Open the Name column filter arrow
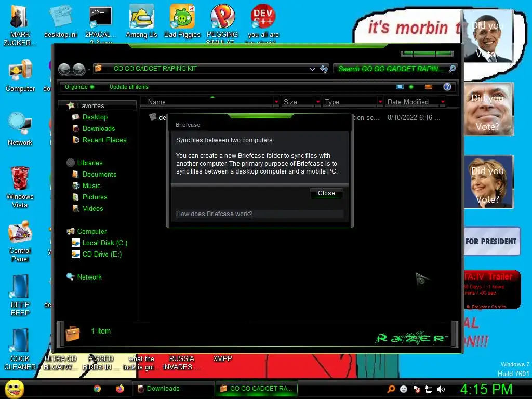The height and width of the screenshot is (399, 532). point(276,102)
